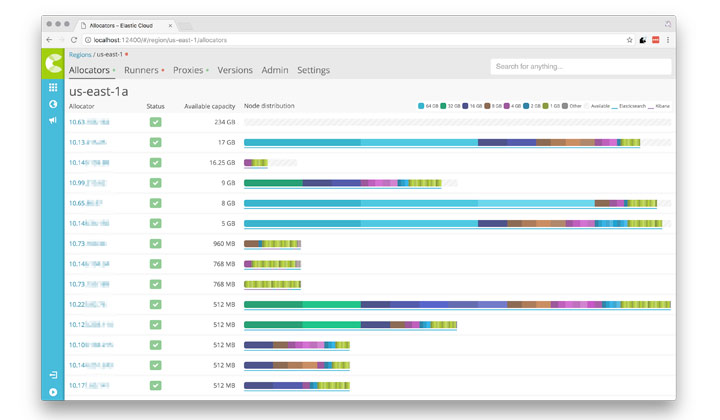Open the allocator starting with 10.12
720x420 pixels.
click(x=91, y=325)
